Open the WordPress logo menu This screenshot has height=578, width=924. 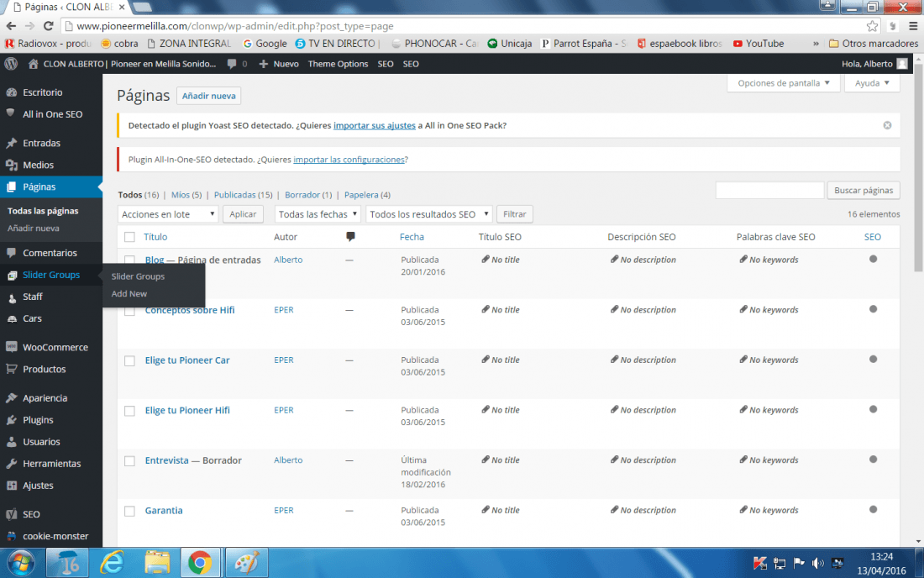pos(11,64)
